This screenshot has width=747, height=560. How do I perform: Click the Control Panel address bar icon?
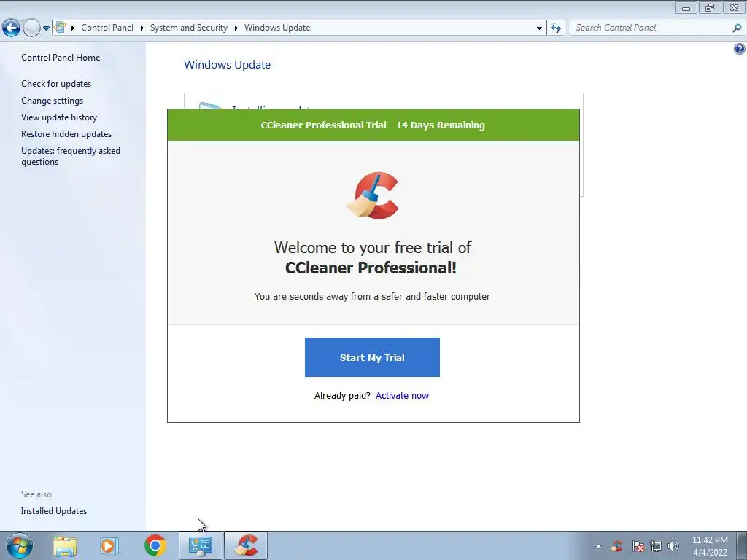point(60,28)
